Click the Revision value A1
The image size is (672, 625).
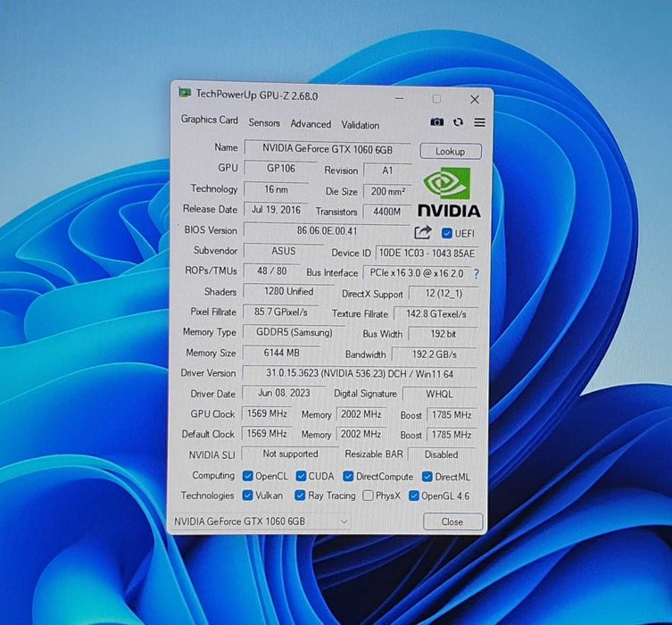pyautogui.click(x=387, y=171)
